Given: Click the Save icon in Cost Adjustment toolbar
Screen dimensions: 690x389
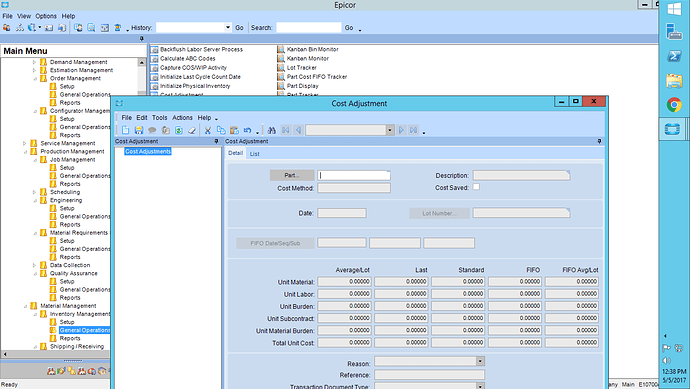Looking at the screenshot, I should (139, 130).
